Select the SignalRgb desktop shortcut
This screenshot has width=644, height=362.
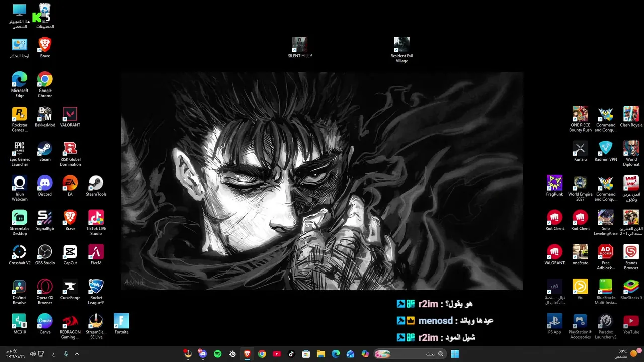tap(45, 220)
